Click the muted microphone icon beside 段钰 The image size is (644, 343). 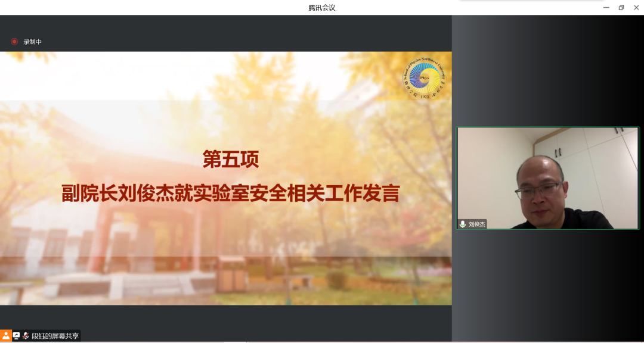tap(26, 336)
